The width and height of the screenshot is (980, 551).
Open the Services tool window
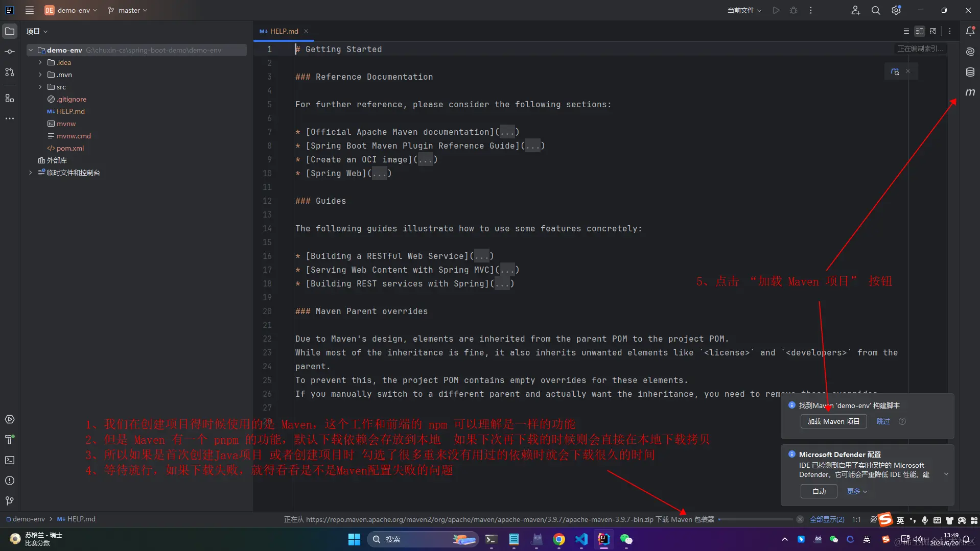[10, 419]
